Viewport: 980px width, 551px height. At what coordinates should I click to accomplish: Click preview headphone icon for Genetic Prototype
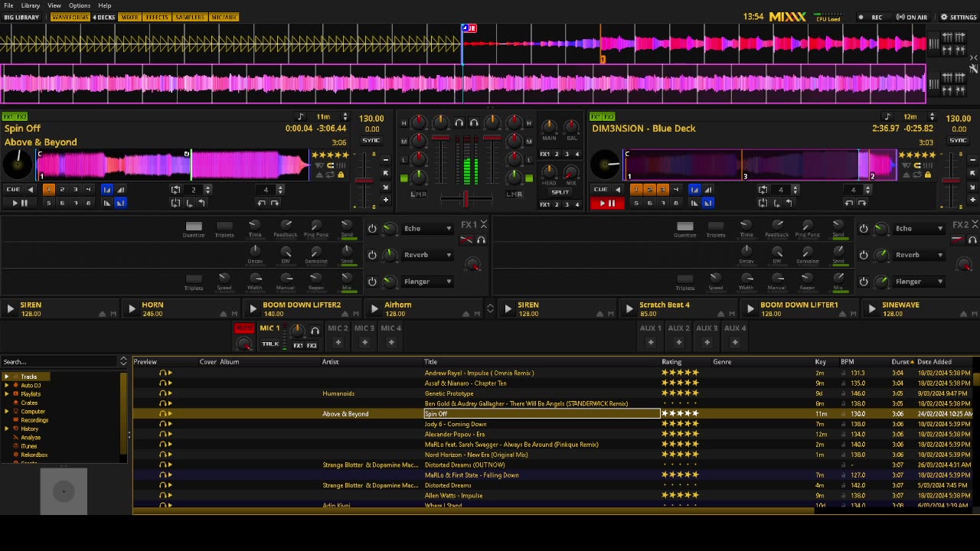(162, 393)
